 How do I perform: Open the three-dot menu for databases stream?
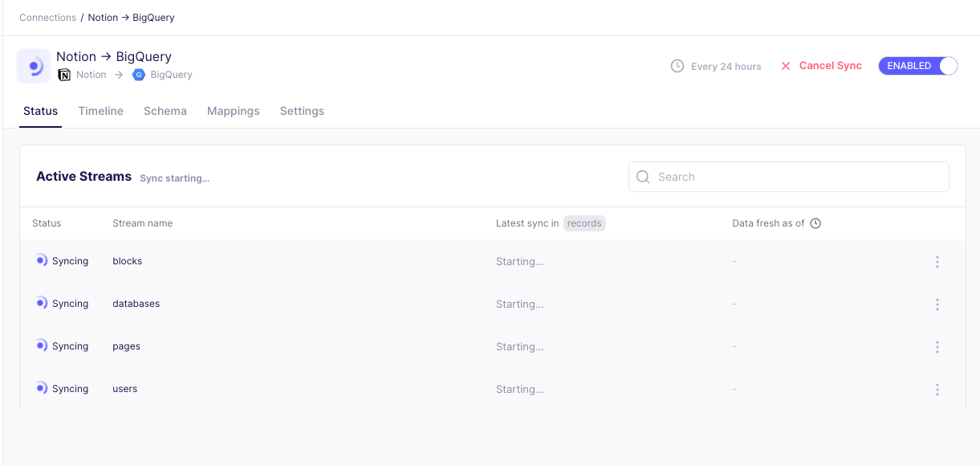pyautogui.click(x=937, y=305)
